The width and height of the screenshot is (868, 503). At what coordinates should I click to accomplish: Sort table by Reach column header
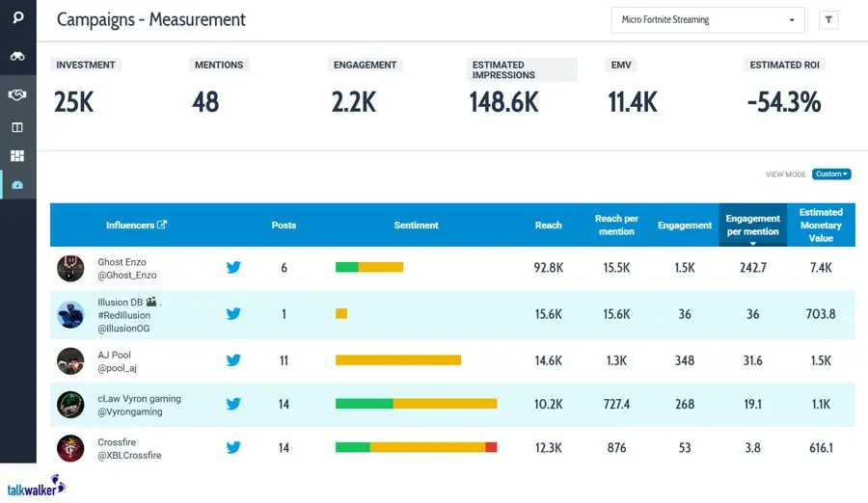(548, 225)
